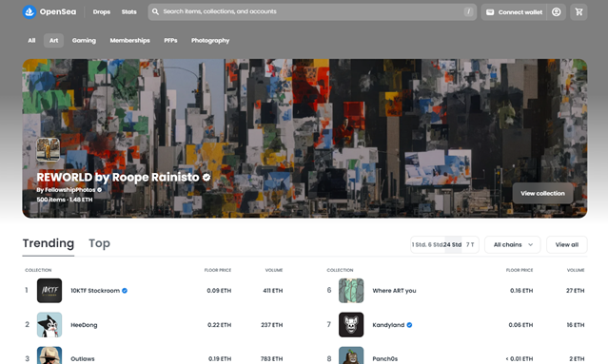This screenshot has width=608, height=364.
Task: Switch to the Trending tab
Action: pyautogui.click(x=49, y=243)
